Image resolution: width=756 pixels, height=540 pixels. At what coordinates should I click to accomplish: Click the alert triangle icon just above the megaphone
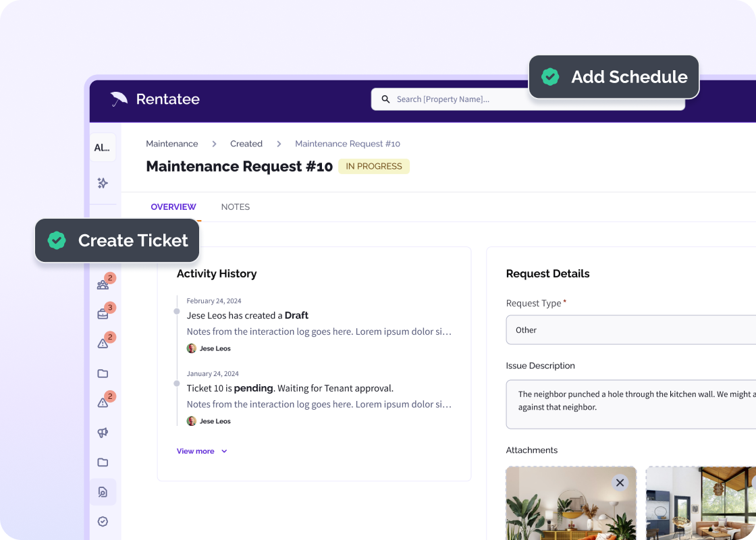point(103,402)
